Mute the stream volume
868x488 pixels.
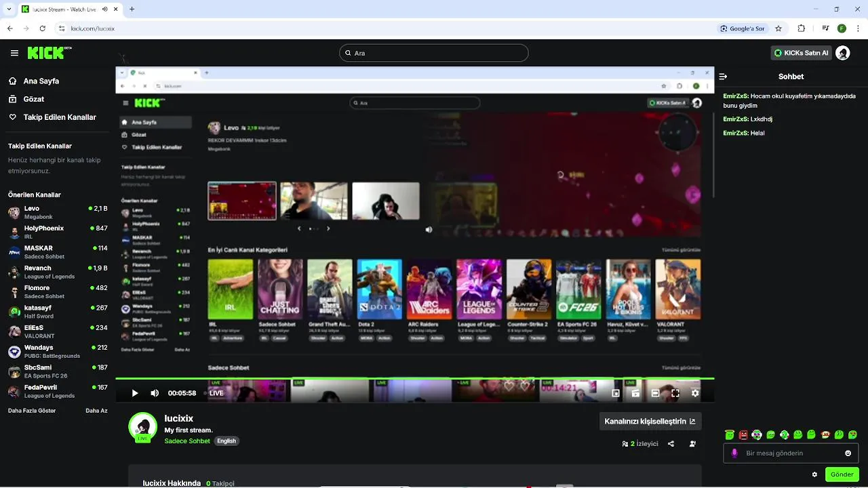click(155, 393)
